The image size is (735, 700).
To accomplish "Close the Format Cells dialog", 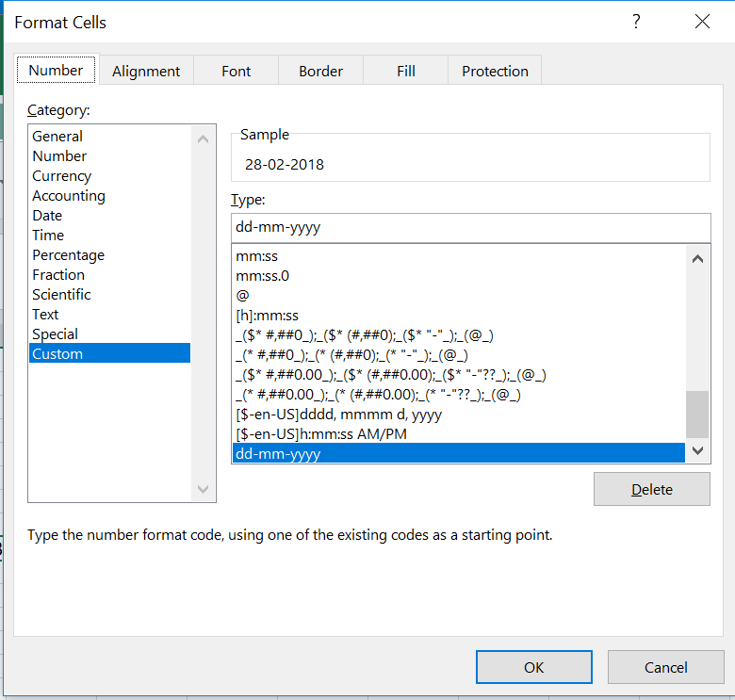I will pyautogui.click(x=702, y=22).
